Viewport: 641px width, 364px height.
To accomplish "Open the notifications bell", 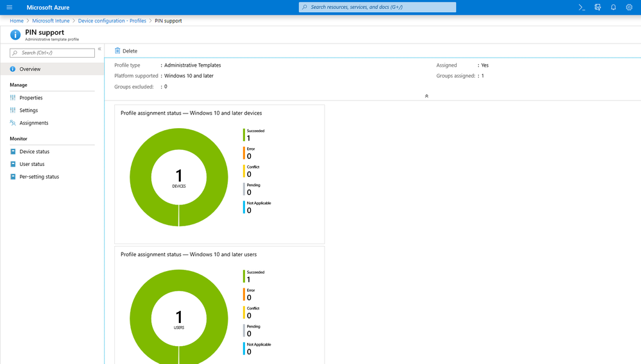I will pyautogui.click(x=613, y=7).
